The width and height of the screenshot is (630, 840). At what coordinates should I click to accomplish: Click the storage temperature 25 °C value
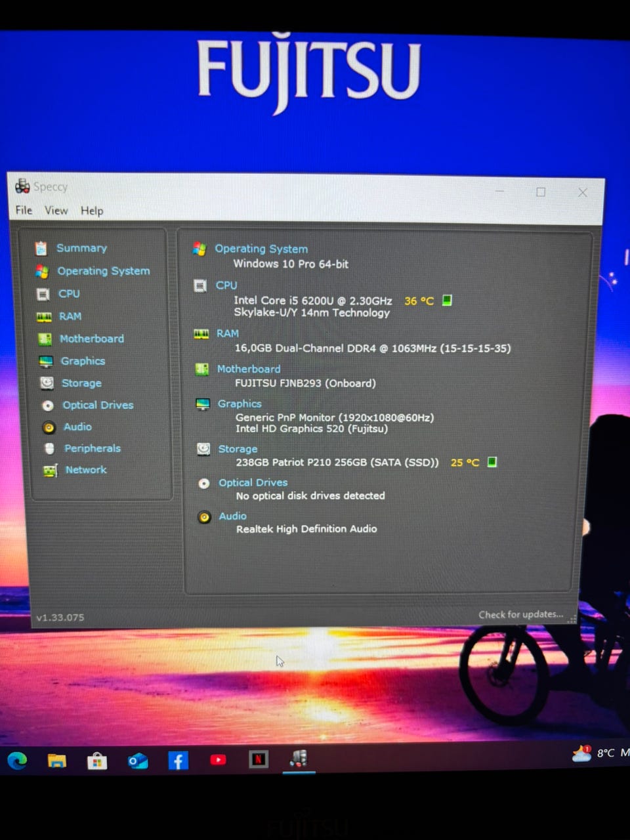point(465,463)
